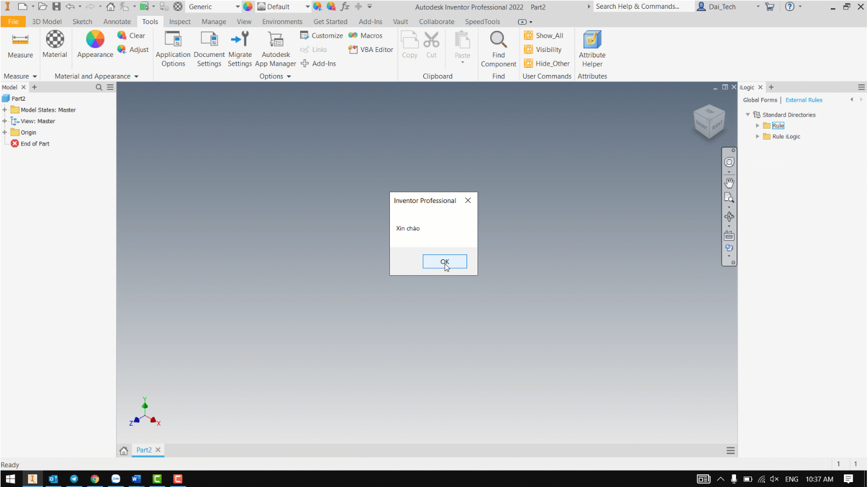This screenshot has width=868, height=487.
Task: Click the ViewCube in the viewport
Action: tap(709, 121)
